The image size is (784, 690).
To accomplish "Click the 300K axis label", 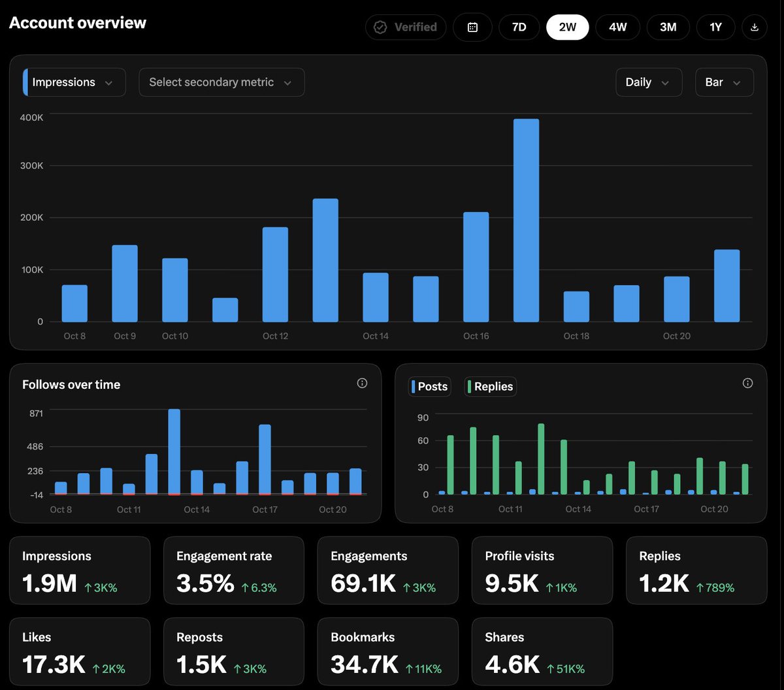I will coord(31,166).
